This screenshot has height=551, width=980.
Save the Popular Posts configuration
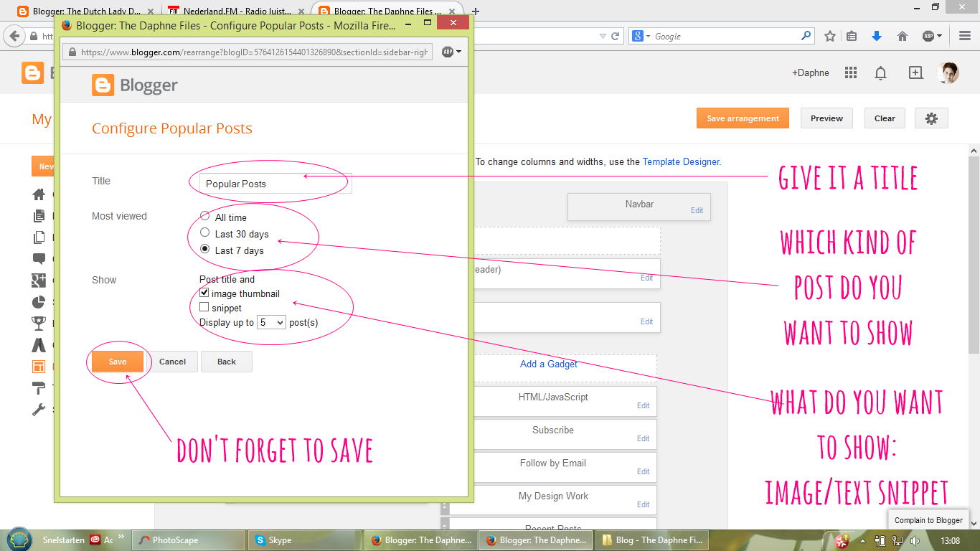118,362
